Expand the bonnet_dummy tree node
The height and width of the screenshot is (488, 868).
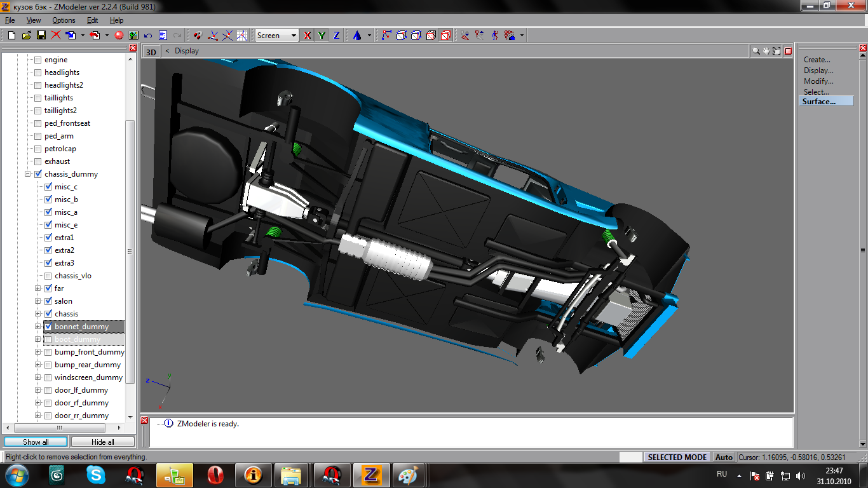[38, 327]
